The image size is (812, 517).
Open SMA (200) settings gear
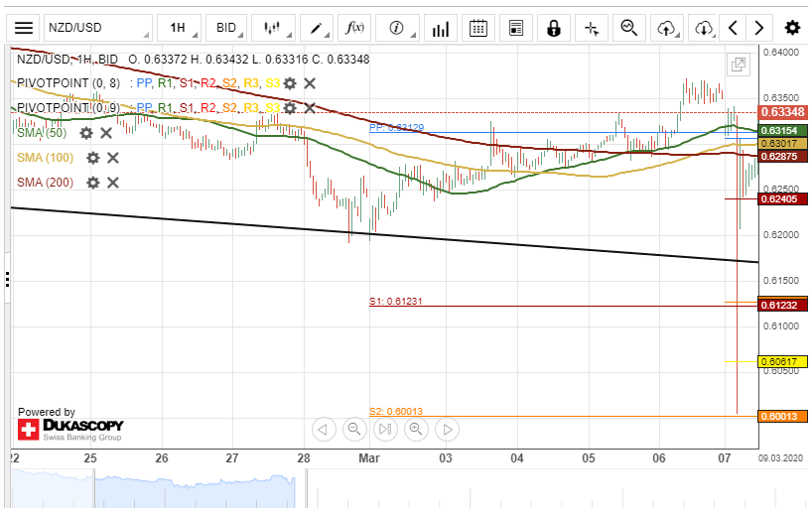(92, 183)
